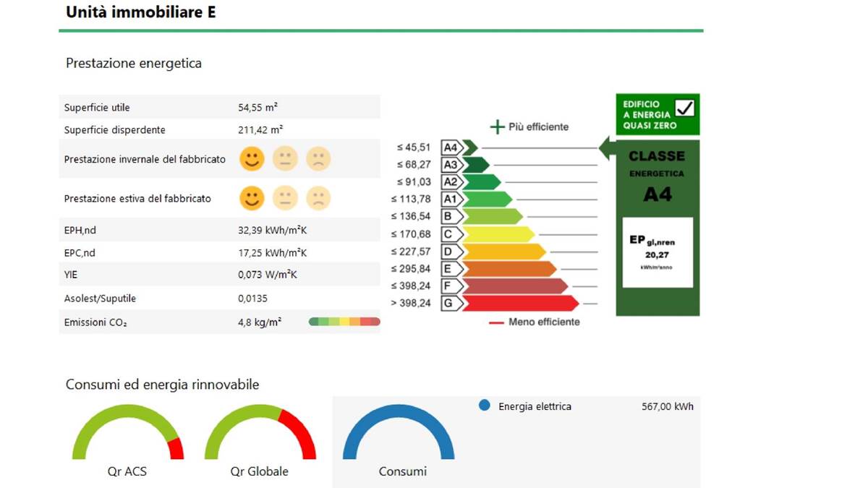The width and height of the screenshot is (868, 488).
Task: Click the EP gl,nren 20,27 value box
Action: pyautogui.click(x=658, y=252)
